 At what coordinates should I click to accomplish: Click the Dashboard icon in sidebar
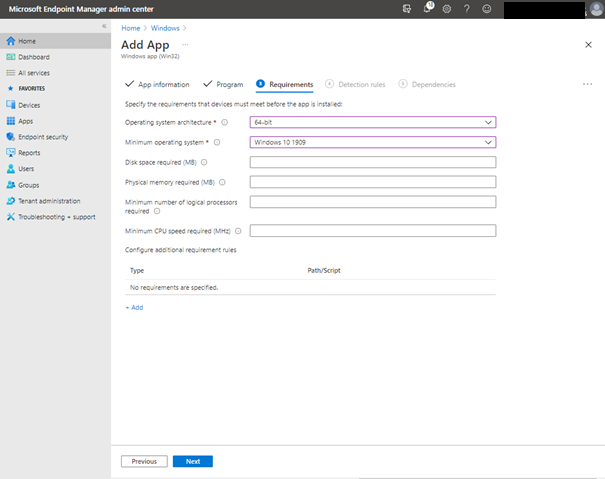click(11, 57)
